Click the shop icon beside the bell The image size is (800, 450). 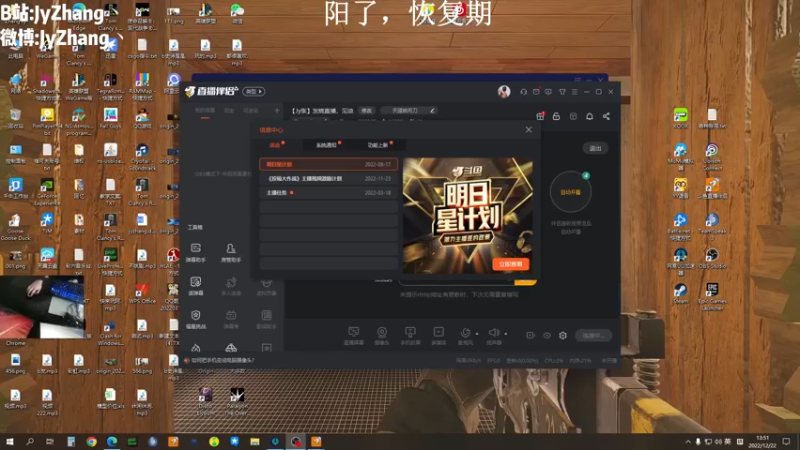pyautogui.click(x=573, y=116)
